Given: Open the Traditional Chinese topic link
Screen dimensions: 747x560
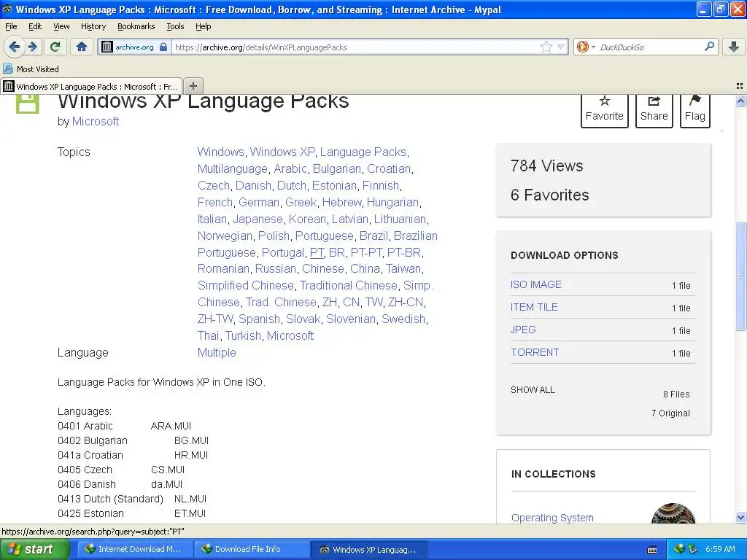Looking at the screenshot, I should (x=348, y=285).
